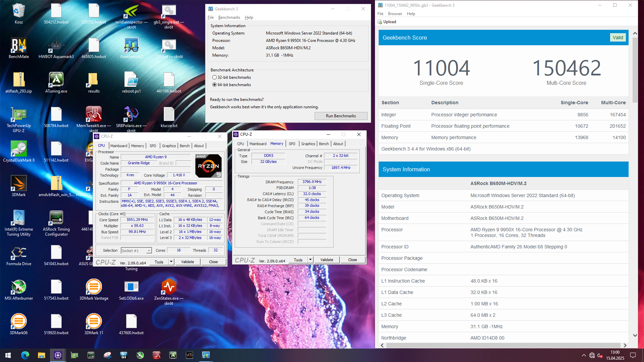
Task: Select the klucze.txt file icon
Action: pos(169,117)
